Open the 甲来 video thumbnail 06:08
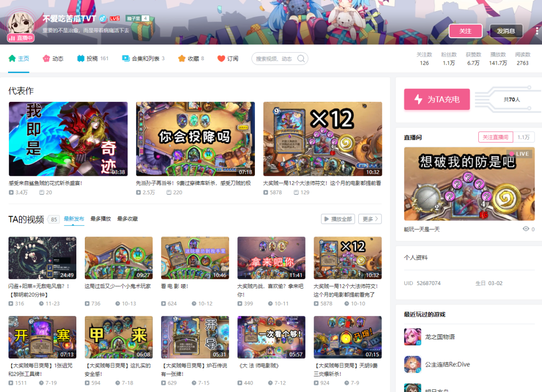Image resolution: width=542 pixels, height=392 pixels. point(118,337)
